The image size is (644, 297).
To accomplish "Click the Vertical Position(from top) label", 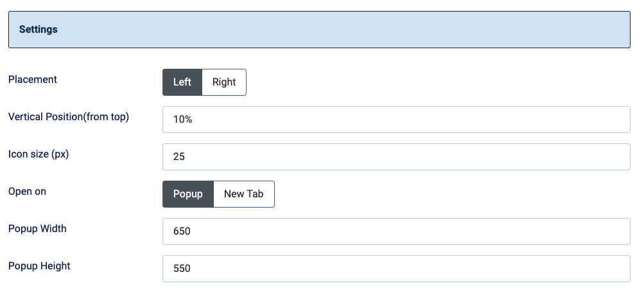I will [x=69, y=117].
